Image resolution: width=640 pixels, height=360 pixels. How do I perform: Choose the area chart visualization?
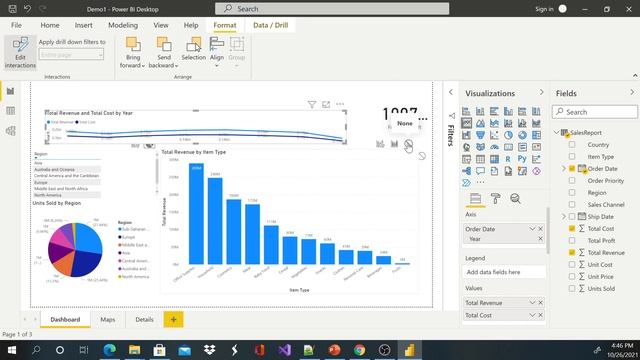click(480, 123)
